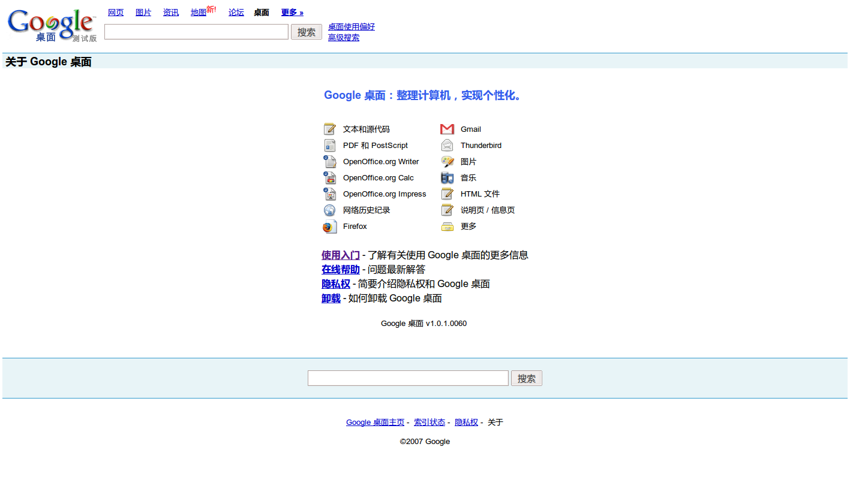Open 高级搜索 advanced search link
The height and width of the screenshot is (504, 850).
tap(344, 38)
